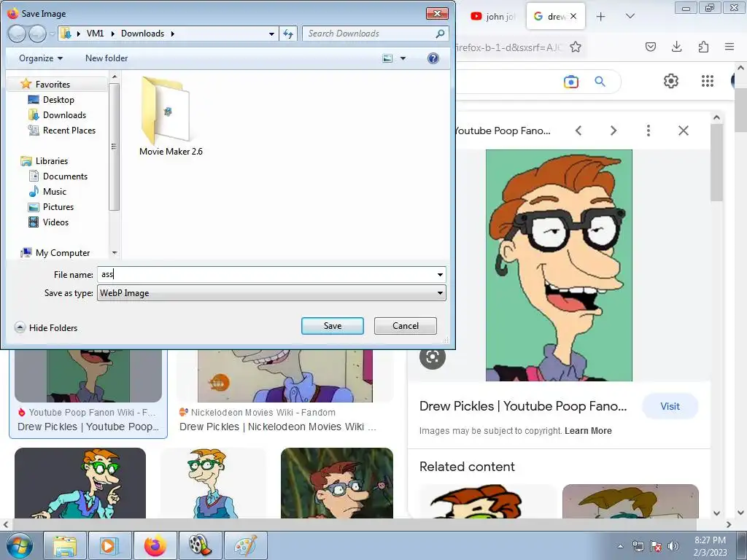Viewport: 747px width, 560px height.
Task: Open Paint from the taskbar
Action: coord(245,545)
